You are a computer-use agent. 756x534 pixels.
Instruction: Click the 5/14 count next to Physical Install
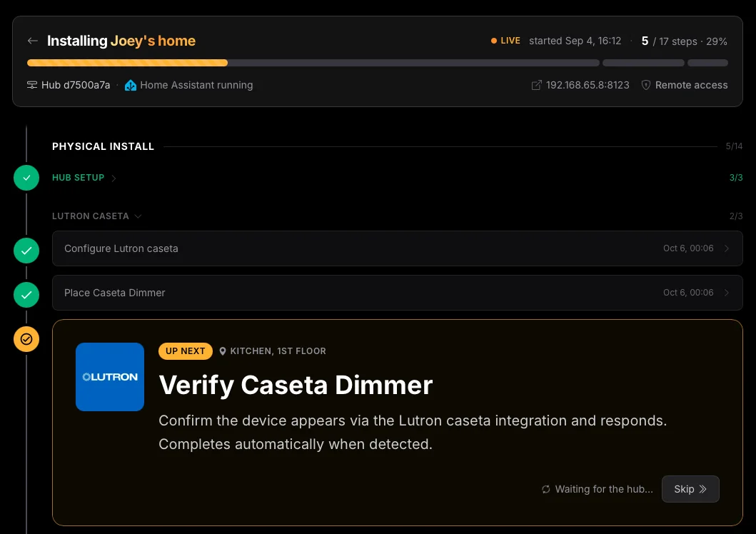click(734, 146)
